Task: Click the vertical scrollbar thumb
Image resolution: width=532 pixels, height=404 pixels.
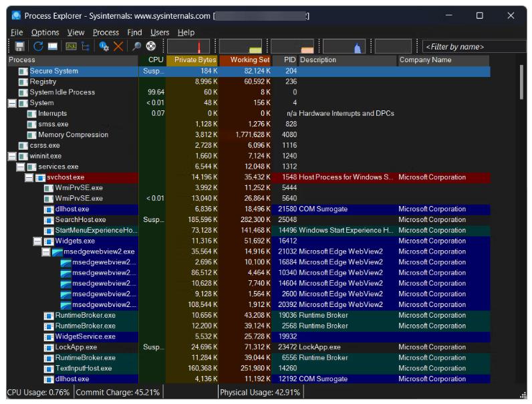Action: point(523,83)
